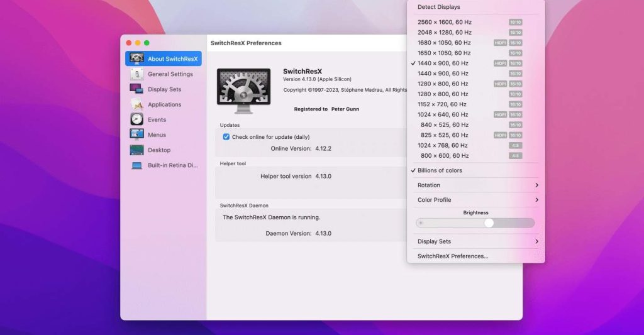Open General Settings via its sidebar icon
Screen dimensions: 644x335
(136, 74)
